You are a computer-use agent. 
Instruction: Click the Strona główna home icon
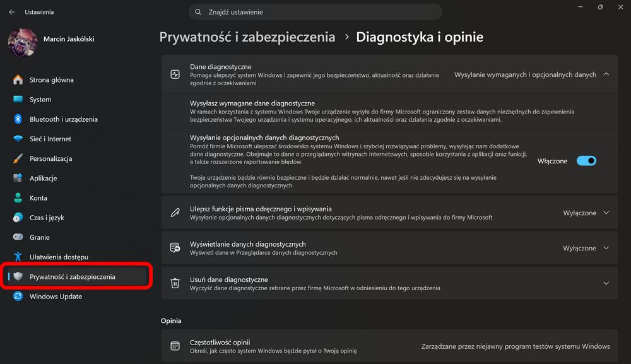[18, 79]
